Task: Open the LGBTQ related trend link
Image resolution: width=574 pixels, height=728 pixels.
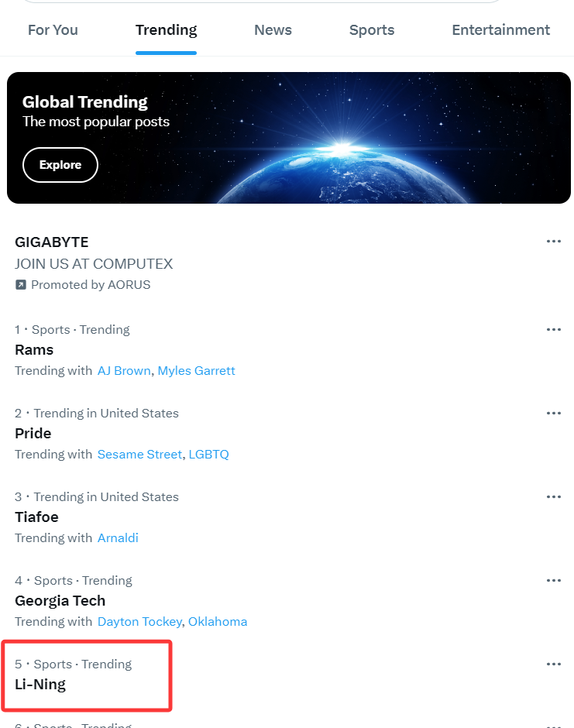Action: [x=208, y=454]
